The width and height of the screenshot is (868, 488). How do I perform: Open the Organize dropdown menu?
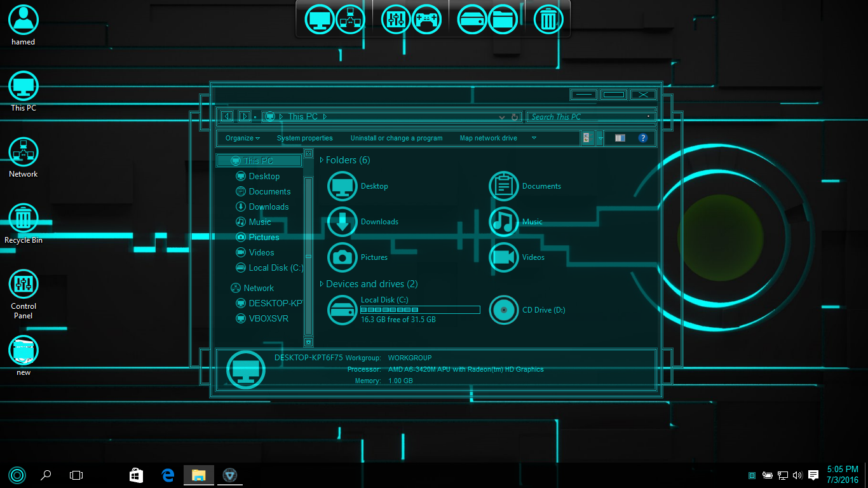[243, 138]
